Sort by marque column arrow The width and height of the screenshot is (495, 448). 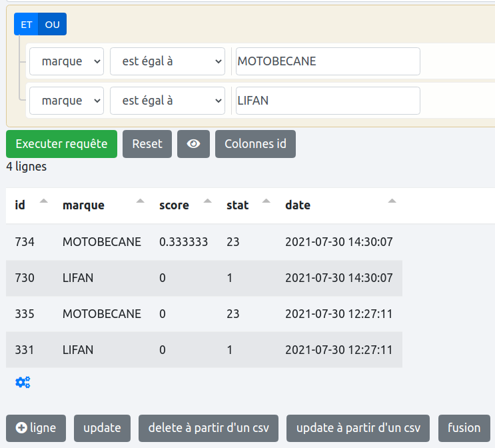click(140, 201)
